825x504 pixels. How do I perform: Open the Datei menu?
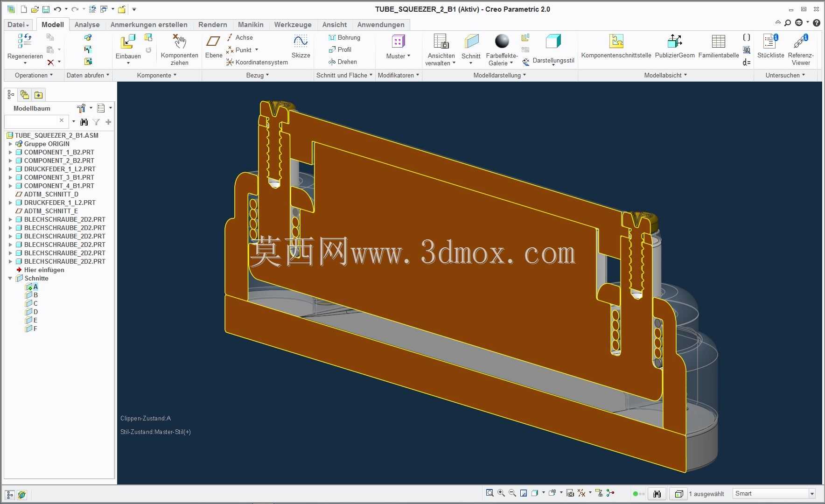pyautogui.click(x=19, y=25)
